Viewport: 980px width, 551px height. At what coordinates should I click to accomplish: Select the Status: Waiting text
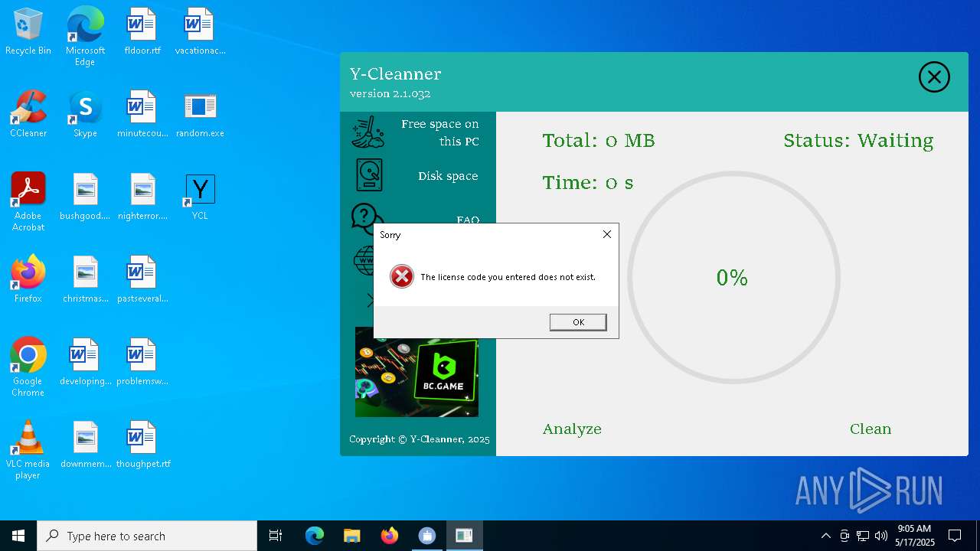coord(858,141)
